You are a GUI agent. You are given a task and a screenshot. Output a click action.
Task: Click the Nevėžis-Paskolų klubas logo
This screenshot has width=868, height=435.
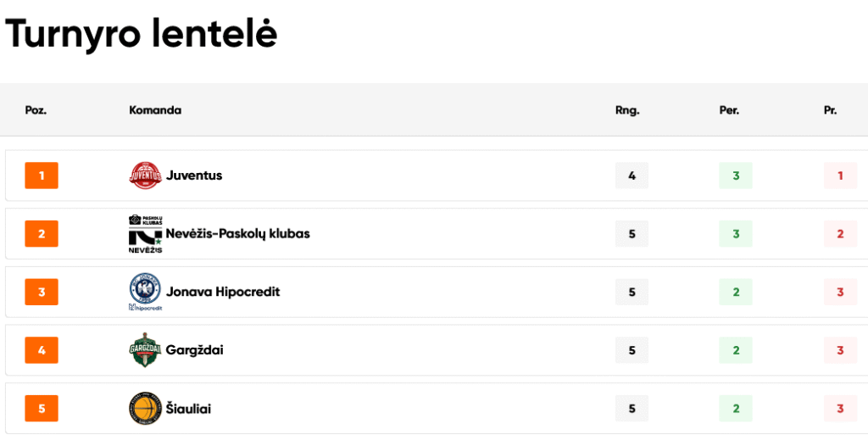click(x=145, y=234)
